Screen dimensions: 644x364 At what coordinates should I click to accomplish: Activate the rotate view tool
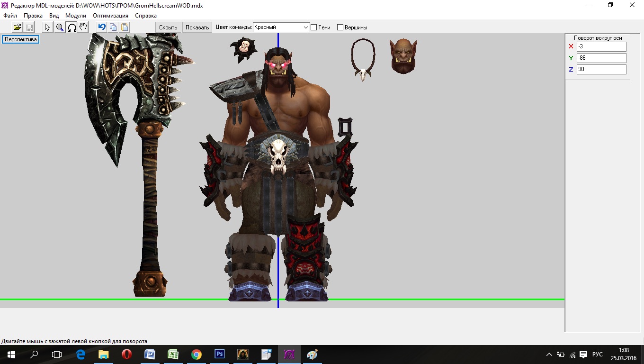click(x=72, y=27)
